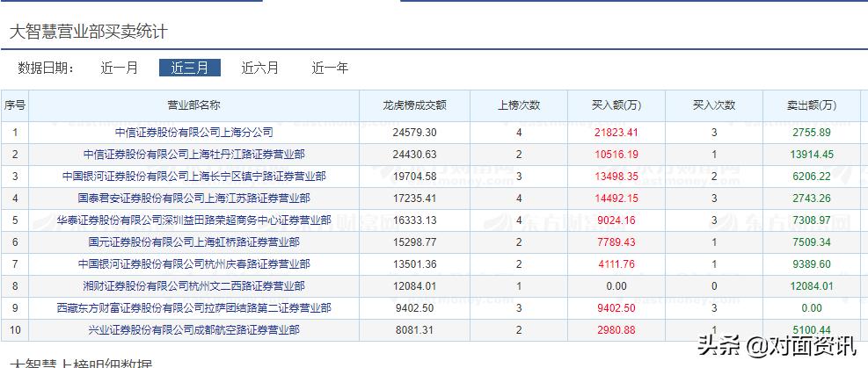This screenshot has height=368, width=868.
Task: Click the 龙虎榜成交额 column header
Action: (414, 105)
